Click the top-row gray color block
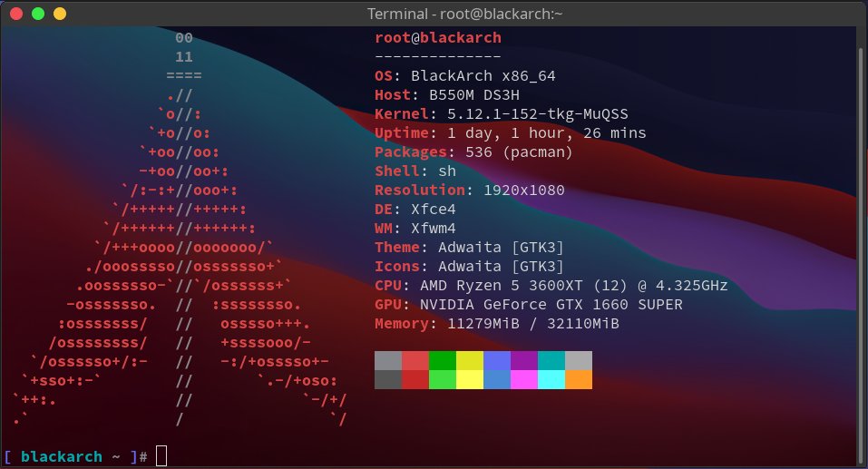 pos(388,360)
